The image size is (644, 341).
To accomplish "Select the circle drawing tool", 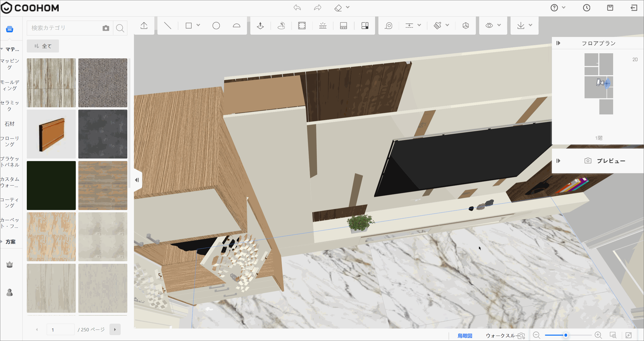I will [216, 25].
